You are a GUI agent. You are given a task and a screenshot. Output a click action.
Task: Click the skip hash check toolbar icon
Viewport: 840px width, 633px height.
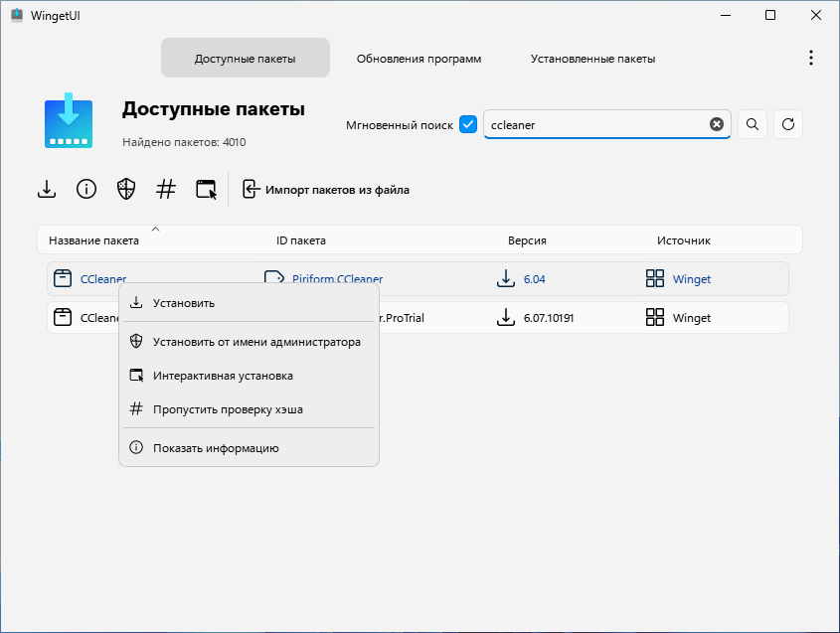(x=166, y=189)
